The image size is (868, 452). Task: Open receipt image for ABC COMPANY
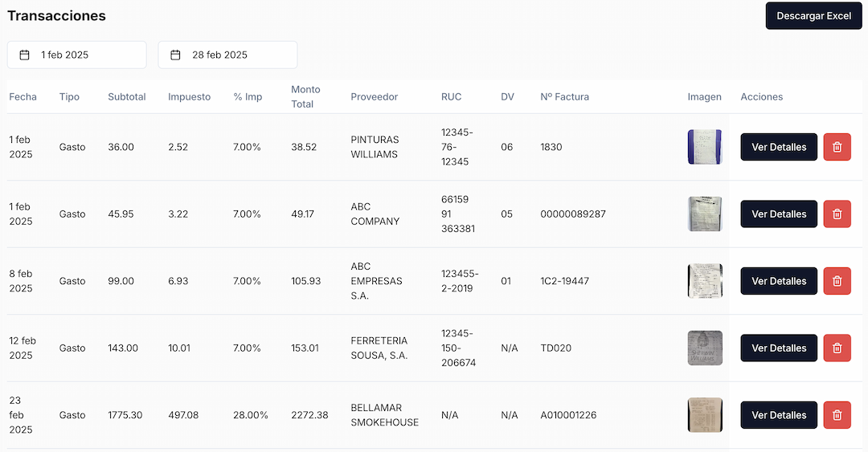tap(705, 214)
